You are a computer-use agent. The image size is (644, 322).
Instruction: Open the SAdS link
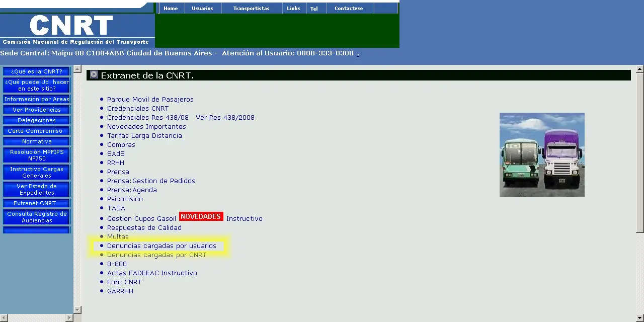tap(116, 154)
